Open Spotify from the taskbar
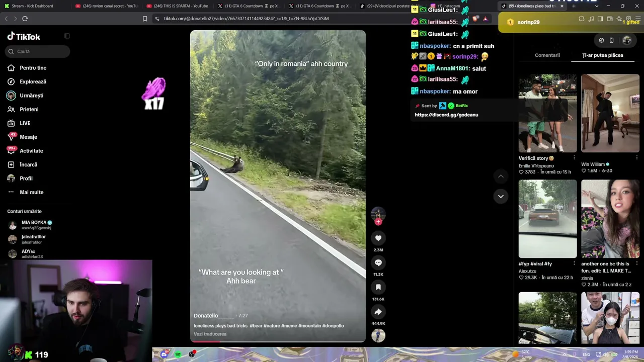Screen dimensions: 644x362 coord(178,354)
